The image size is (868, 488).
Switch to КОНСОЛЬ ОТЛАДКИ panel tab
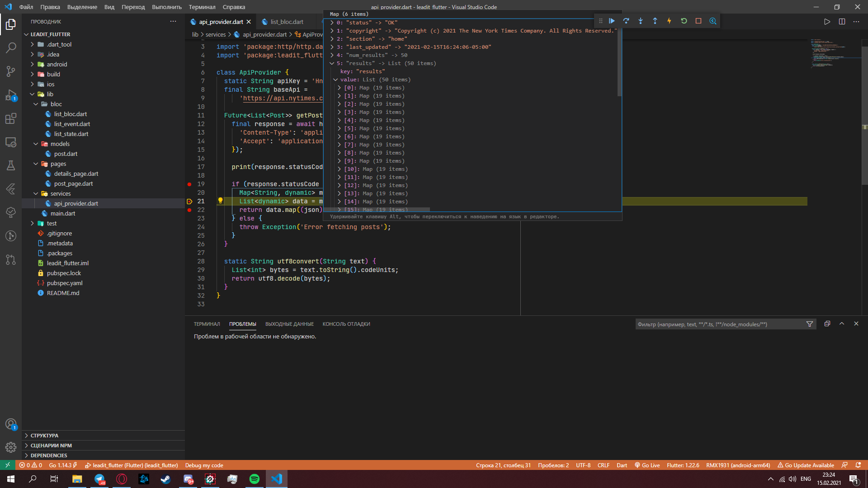pyautogui.click(x=346, y=324)
